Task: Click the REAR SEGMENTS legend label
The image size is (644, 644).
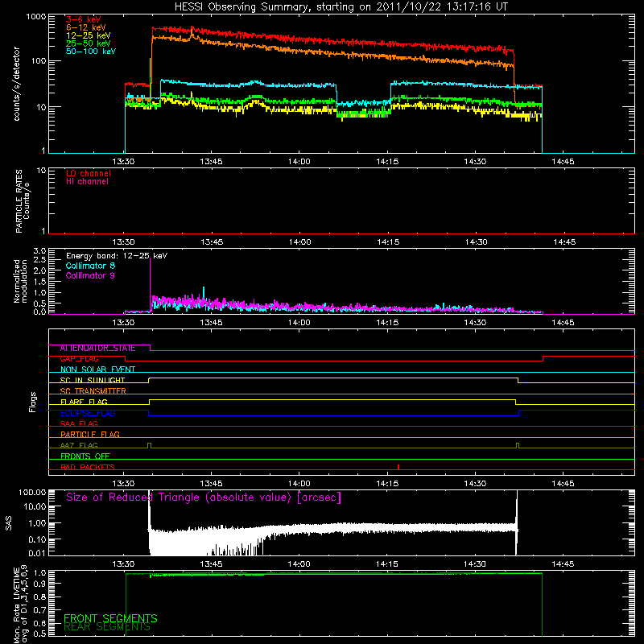Action: 107,627
